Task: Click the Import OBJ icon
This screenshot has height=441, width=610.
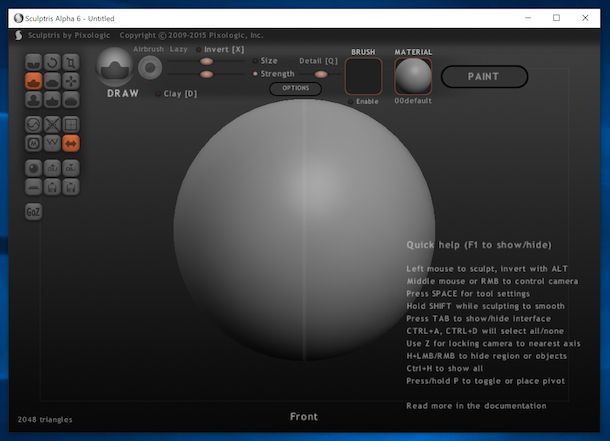Action: click(x=52, y=168)
